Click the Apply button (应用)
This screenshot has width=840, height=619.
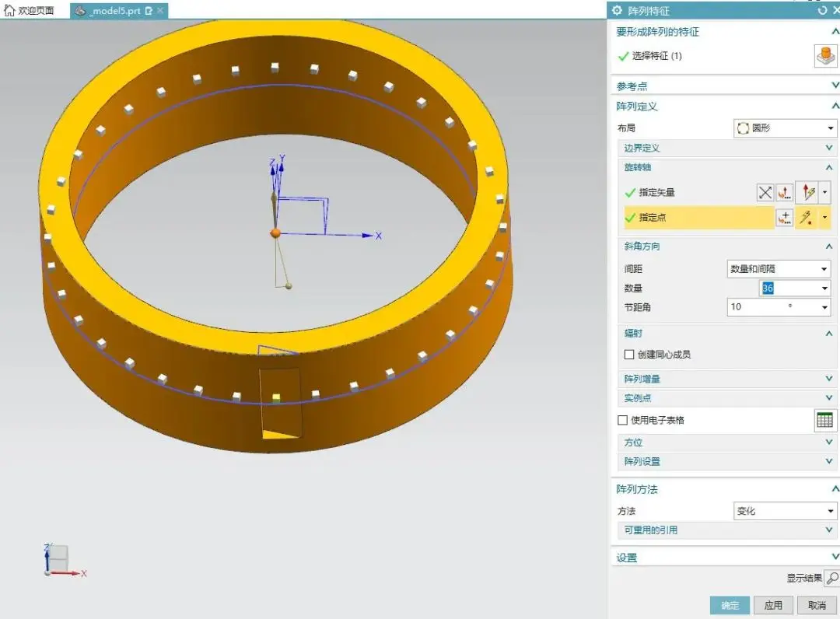click(773, 605)
